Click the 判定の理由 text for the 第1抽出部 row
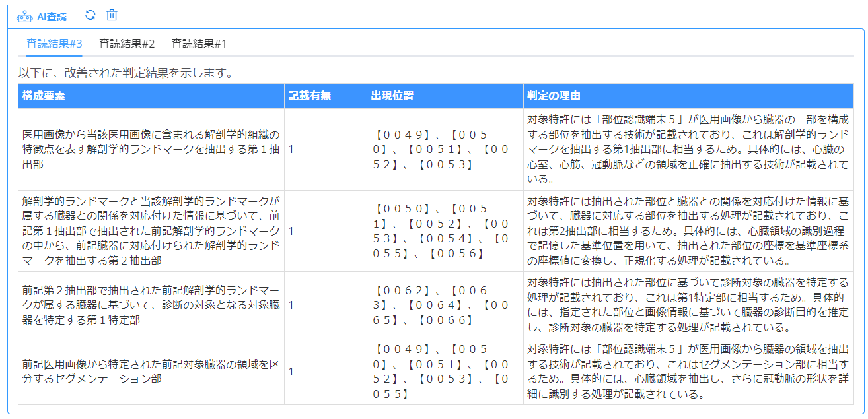The height and width of the screenshot is (419, 868). [x=687, y=149]
